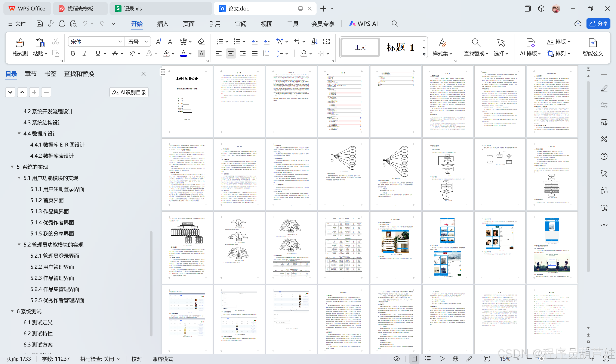Viewport: 616px width, 364px height.
Task: Click the Format Painter brush icon
Action: (x=20, y=43)
